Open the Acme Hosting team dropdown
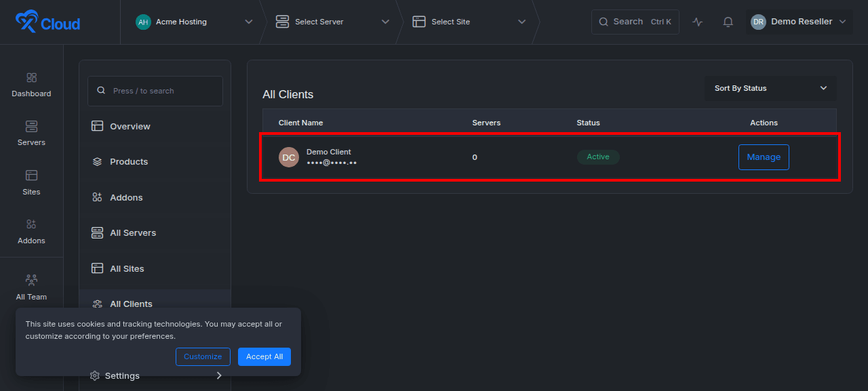Screen dimensions: 868x391 tap(193, 22)
